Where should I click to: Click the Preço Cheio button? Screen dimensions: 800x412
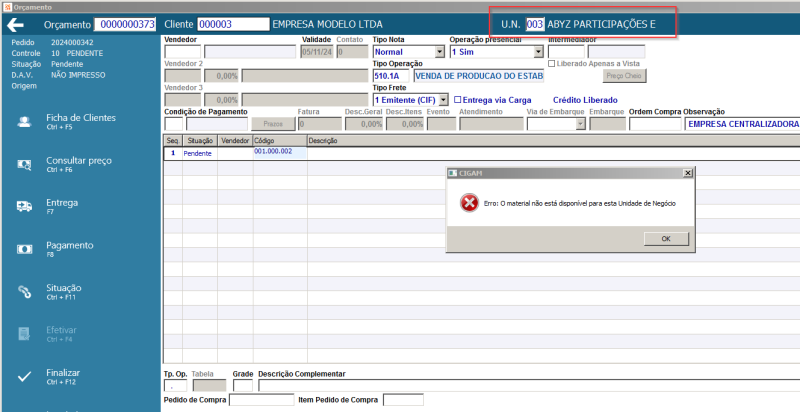pyautogui.click(x=623, y=75)
